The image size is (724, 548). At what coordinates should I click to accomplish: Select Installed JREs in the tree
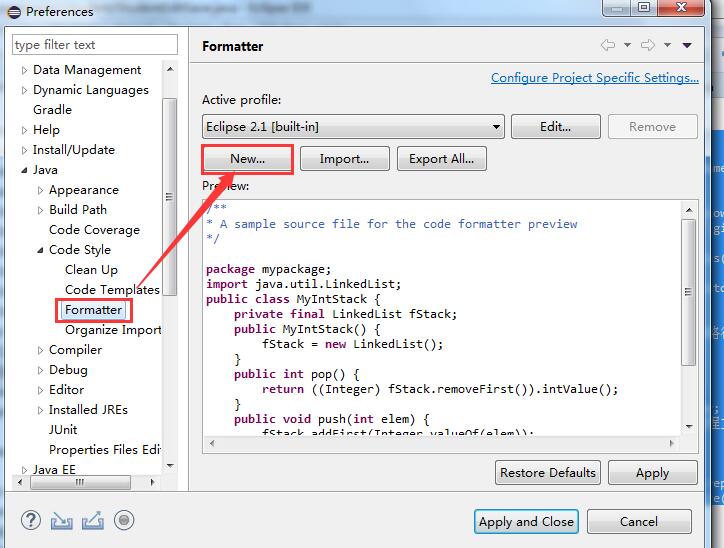point(88,410)
